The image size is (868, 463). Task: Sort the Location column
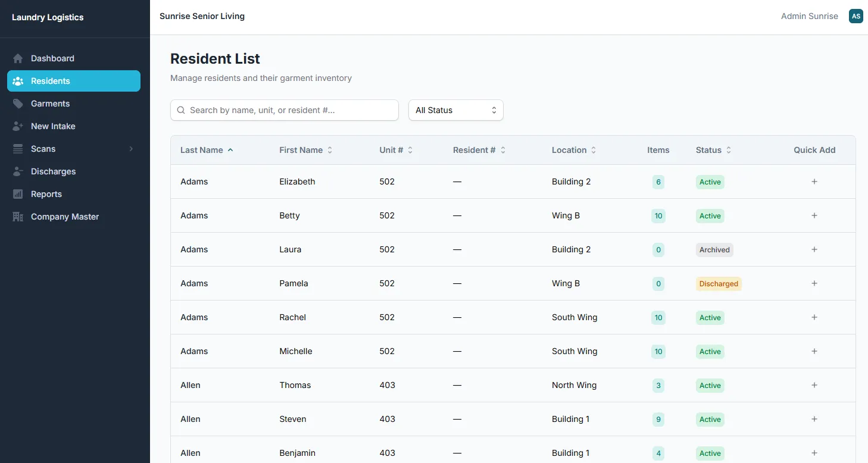pyautogui.click(x=572, y=150)
